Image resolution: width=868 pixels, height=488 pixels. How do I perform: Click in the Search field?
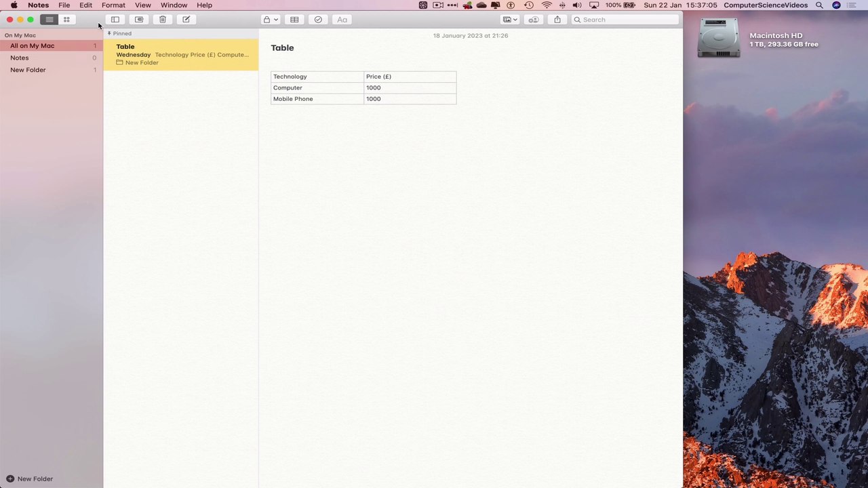coord(625,20)
